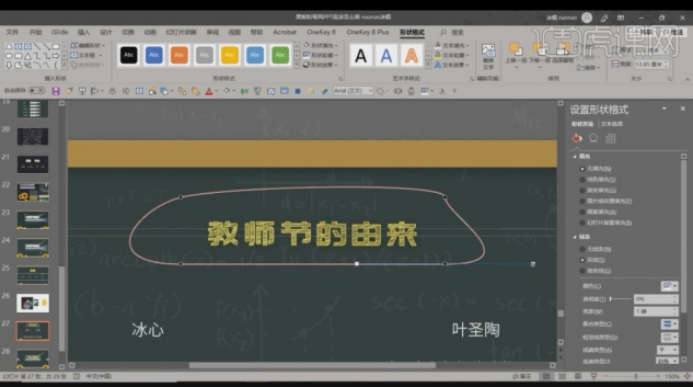The height and width of the screenshot is (387, 693).
Task: Click the Search box in ribbon
Action: point(452,33)
